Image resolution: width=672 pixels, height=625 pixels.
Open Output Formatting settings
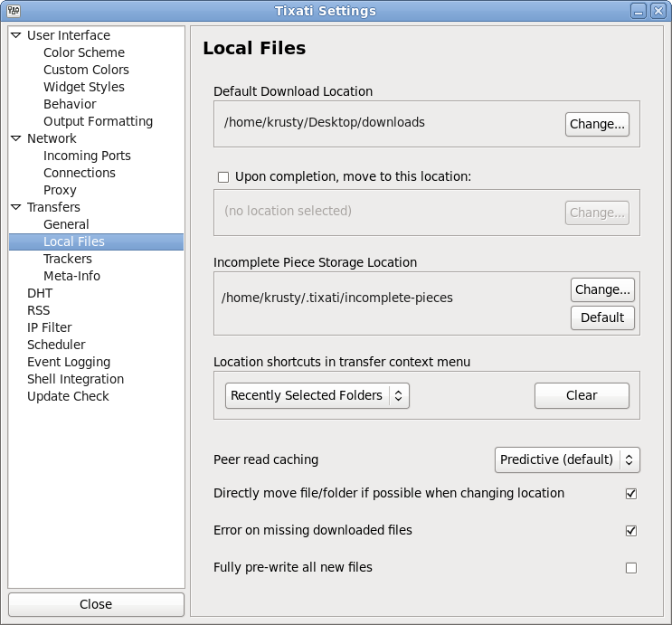coord(99,121)
